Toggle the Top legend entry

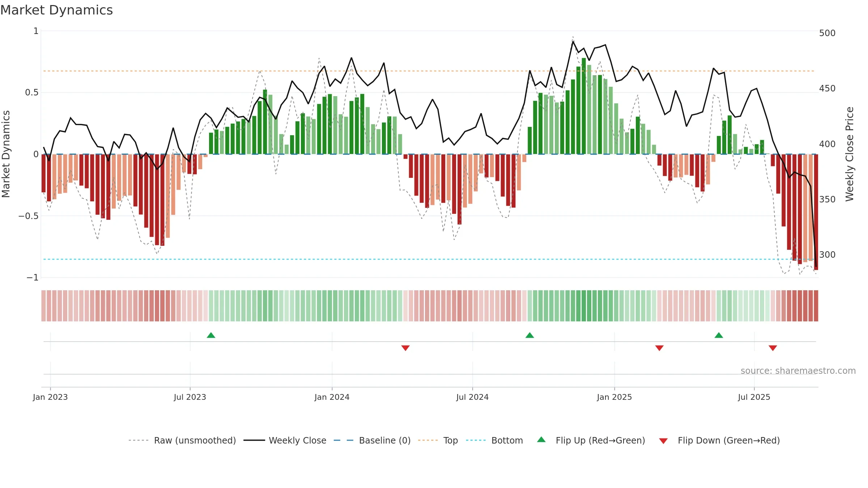438,440
